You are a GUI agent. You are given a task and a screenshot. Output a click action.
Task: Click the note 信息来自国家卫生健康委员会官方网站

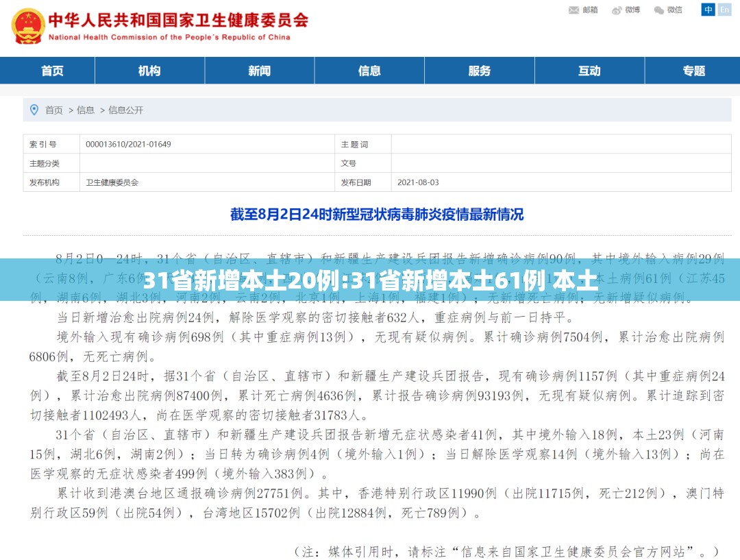point(506,552)
